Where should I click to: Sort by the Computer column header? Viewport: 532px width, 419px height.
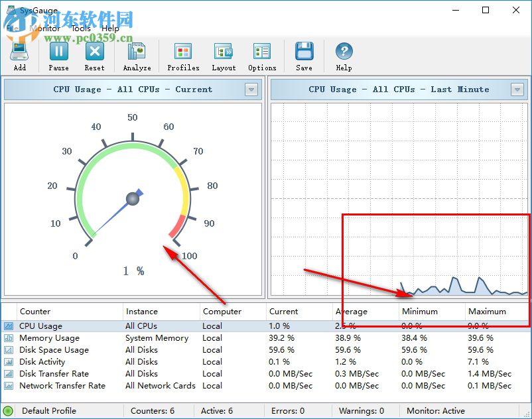233,311
